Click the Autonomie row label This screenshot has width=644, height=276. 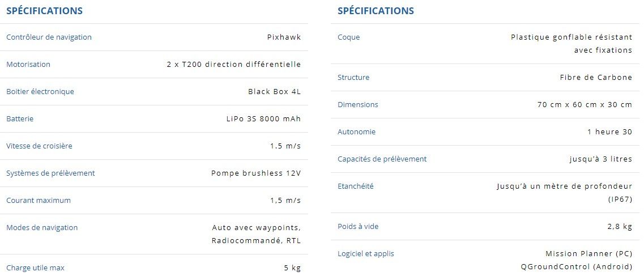356,132
